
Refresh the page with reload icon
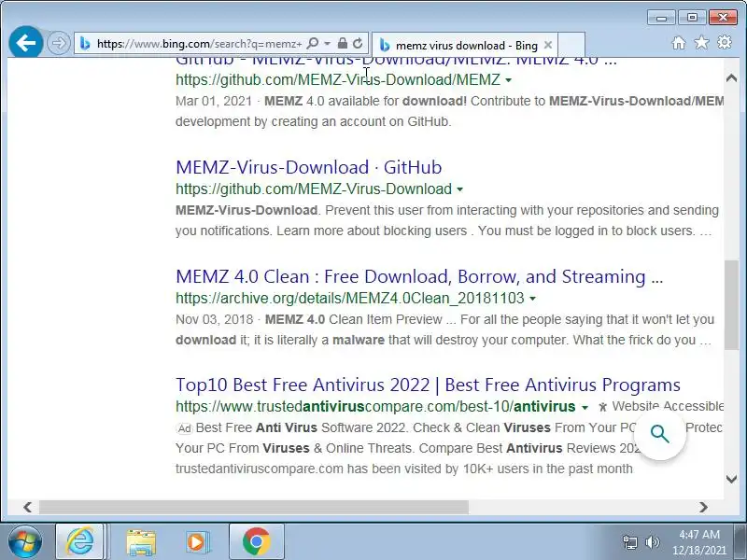click(x=358, y=44)
